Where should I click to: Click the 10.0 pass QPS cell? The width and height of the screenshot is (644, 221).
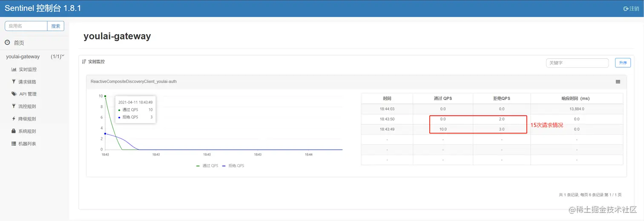point(443,129)
